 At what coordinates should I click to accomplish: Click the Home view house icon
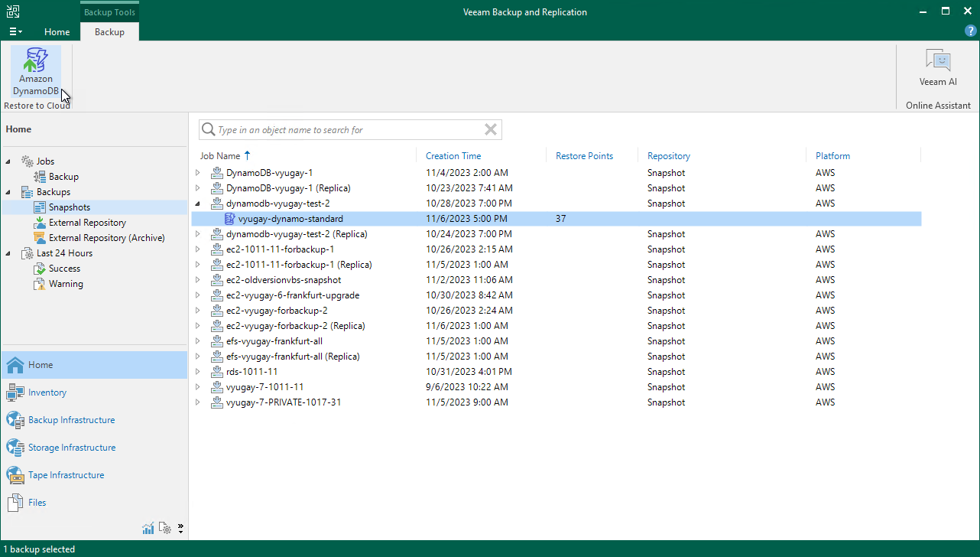[x=15, y=365]
